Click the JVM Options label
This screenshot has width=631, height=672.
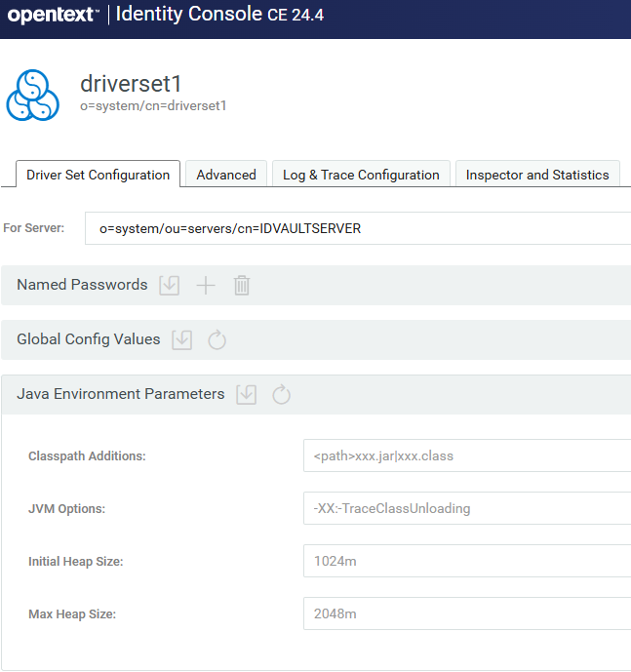click(66, 509)
